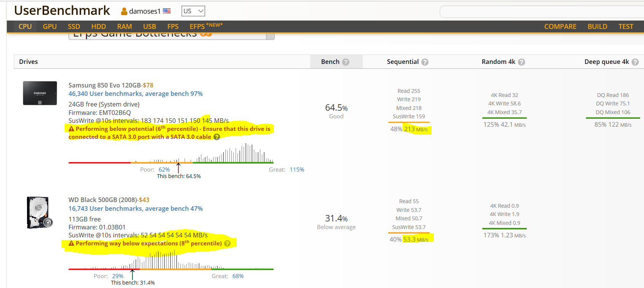Click the 125% 42.1 MB/s random value

505,124
